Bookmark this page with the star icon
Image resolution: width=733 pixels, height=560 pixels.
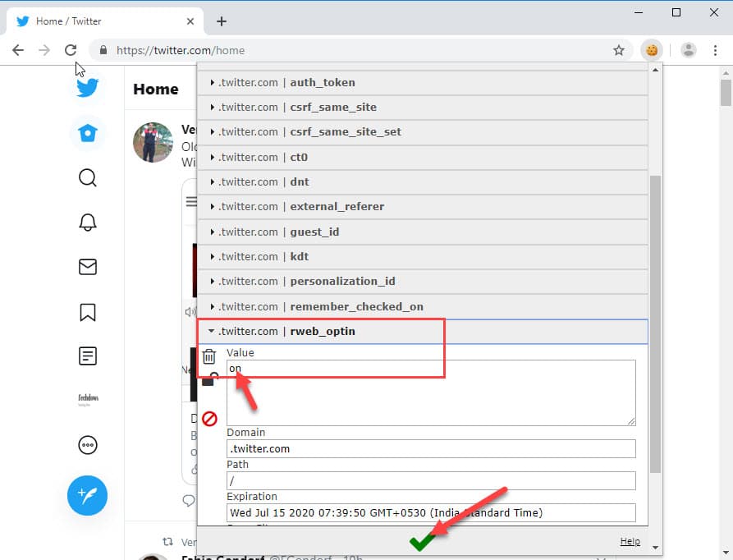click(x=619, y=50)
